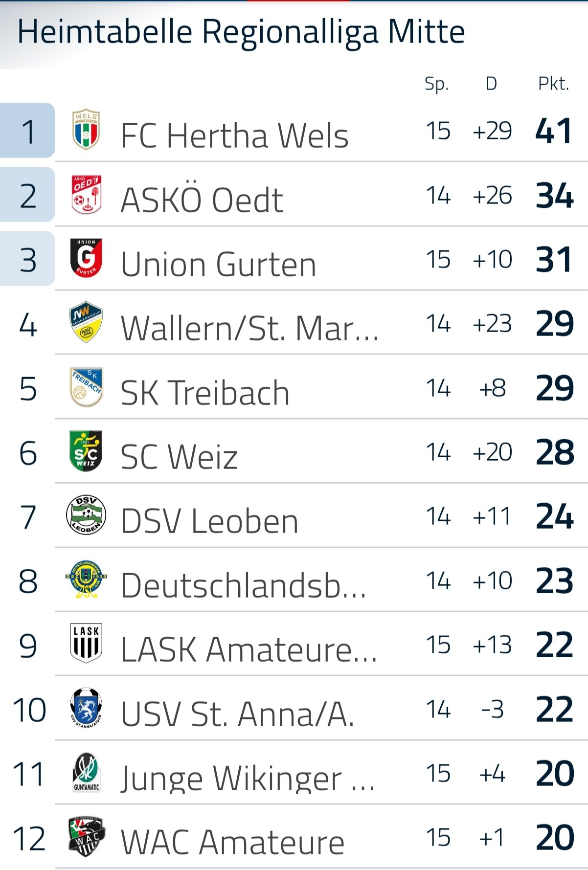Select rank 1 highlighted position badge
This screenshot has width=588, height=870.
click(27, 131)
